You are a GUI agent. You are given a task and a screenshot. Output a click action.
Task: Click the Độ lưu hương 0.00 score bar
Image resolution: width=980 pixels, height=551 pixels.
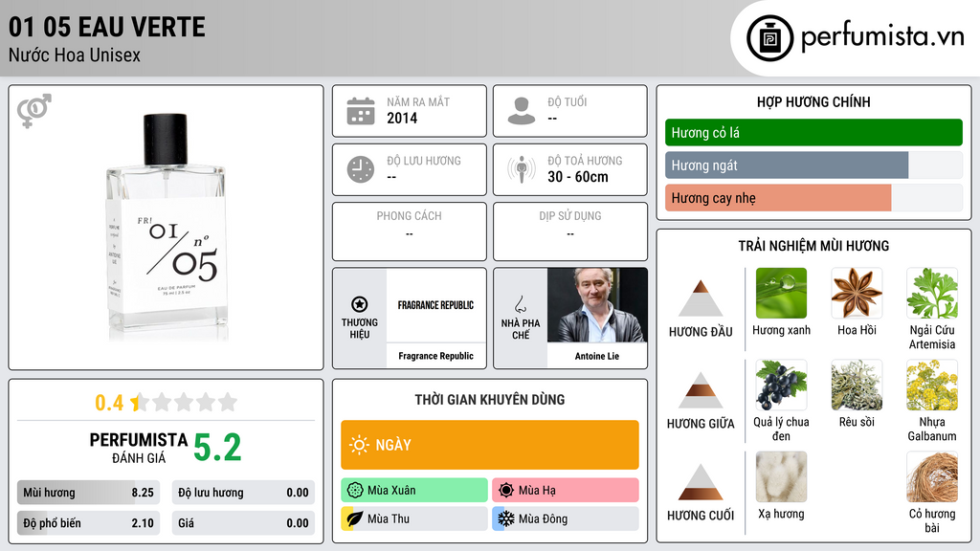coord(243,493)
